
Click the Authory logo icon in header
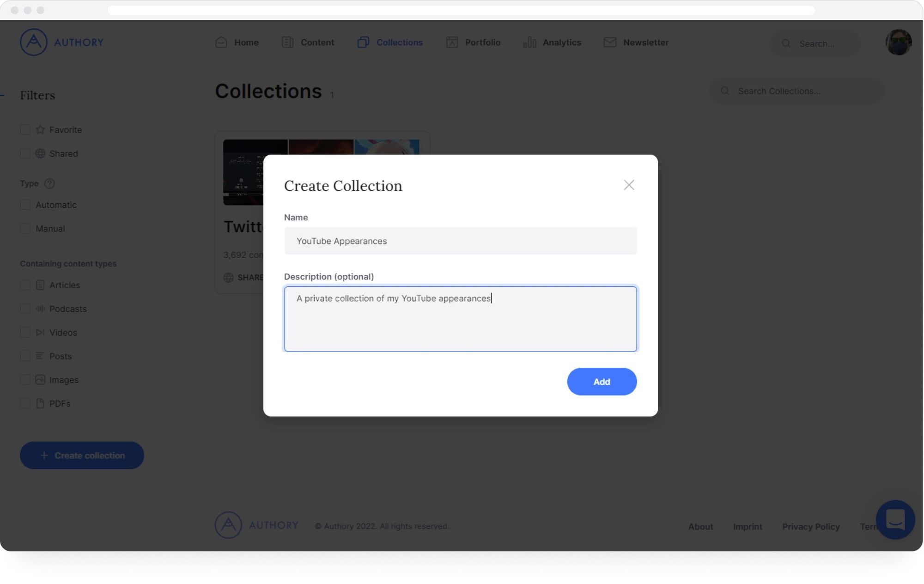coord(33,42)
